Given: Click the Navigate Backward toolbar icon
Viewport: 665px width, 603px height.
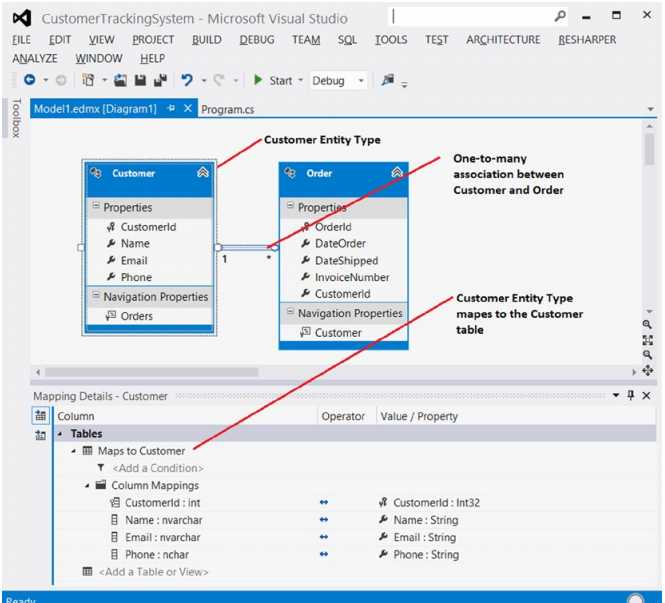Looking at the screenshot, I should pyautogui.click(x=29, y=80).
